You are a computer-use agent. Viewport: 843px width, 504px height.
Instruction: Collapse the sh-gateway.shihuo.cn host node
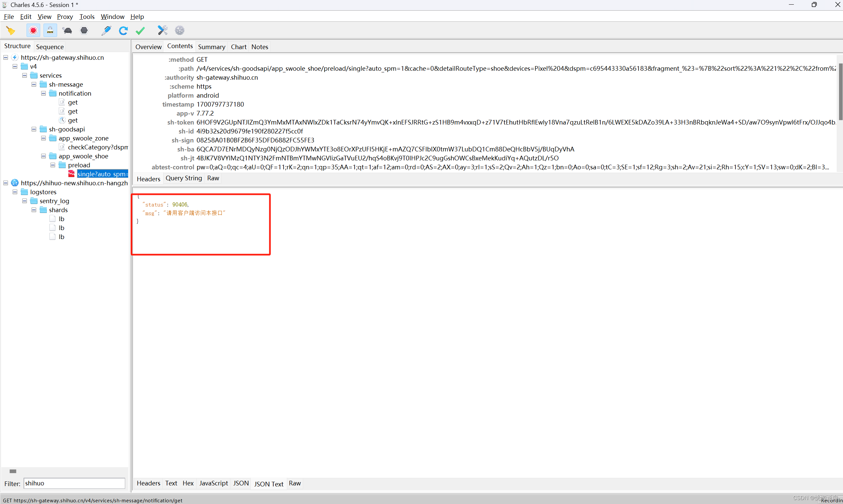tap(6, 57)
